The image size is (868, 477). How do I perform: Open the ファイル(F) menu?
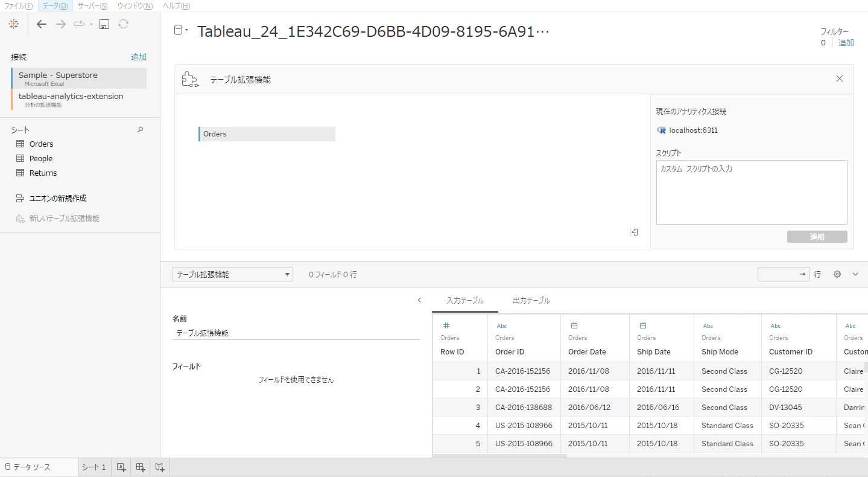[x=19, y=5]
